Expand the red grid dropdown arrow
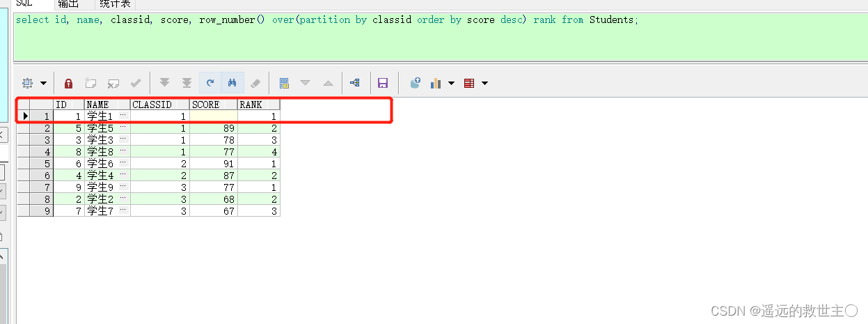The height and width of the screenshot is (324, 868). pos(484,83)
